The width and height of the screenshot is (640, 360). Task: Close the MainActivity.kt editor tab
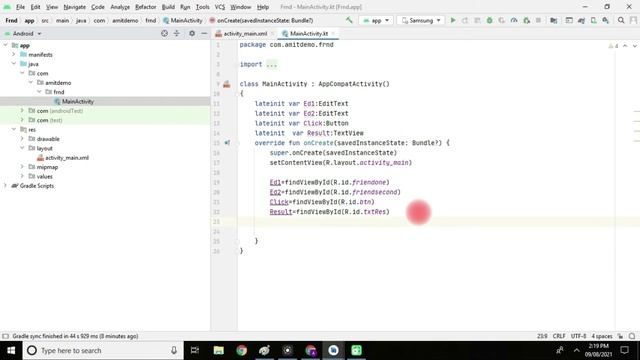(333, 33)
